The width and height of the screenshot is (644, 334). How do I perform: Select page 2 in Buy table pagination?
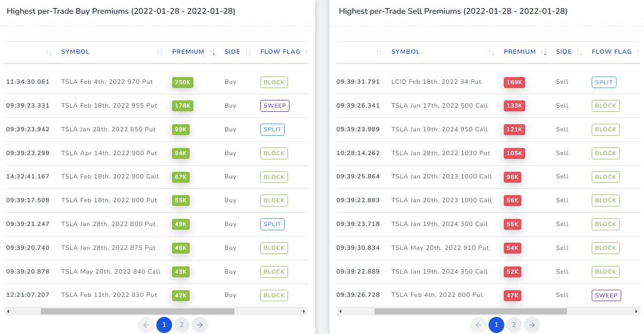point(182,325)
